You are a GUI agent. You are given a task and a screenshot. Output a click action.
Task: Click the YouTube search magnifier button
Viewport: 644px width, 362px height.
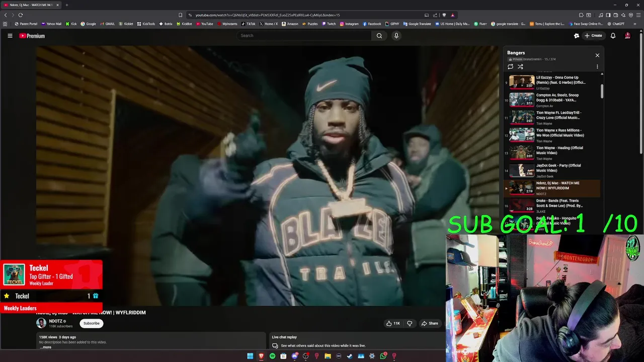(x=379, y=36)
